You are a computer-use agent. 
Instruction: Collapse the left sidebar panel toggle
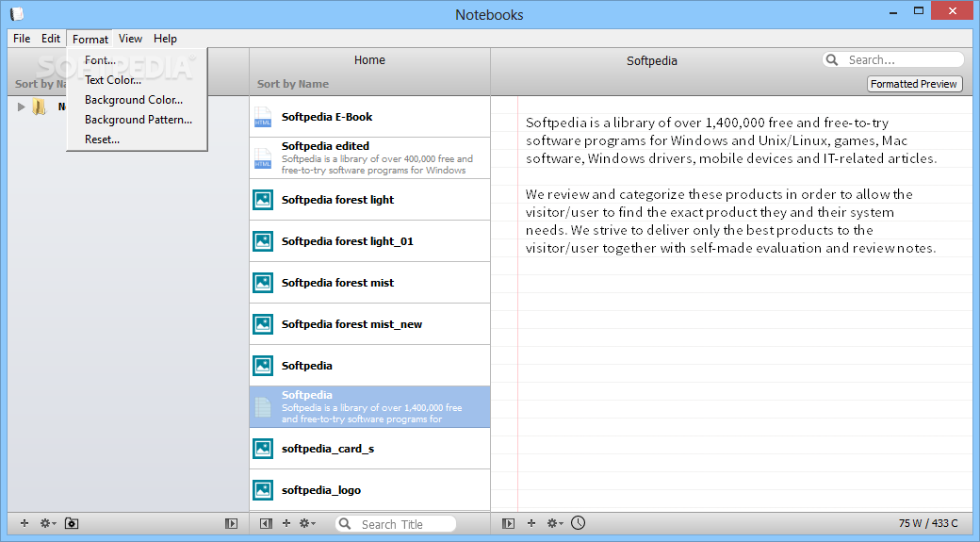point(231,524)
